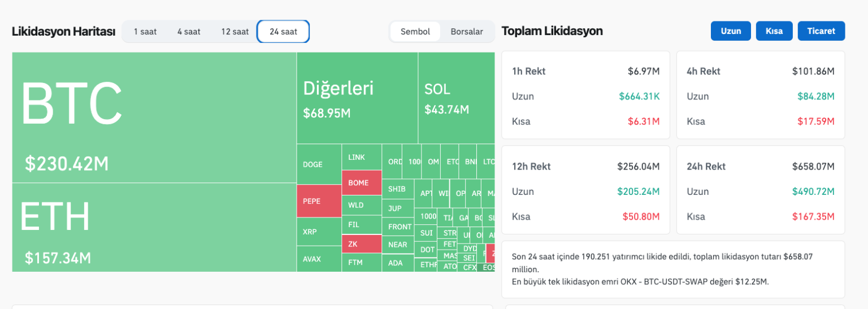Open the Ticaret button

pos(821,31)
